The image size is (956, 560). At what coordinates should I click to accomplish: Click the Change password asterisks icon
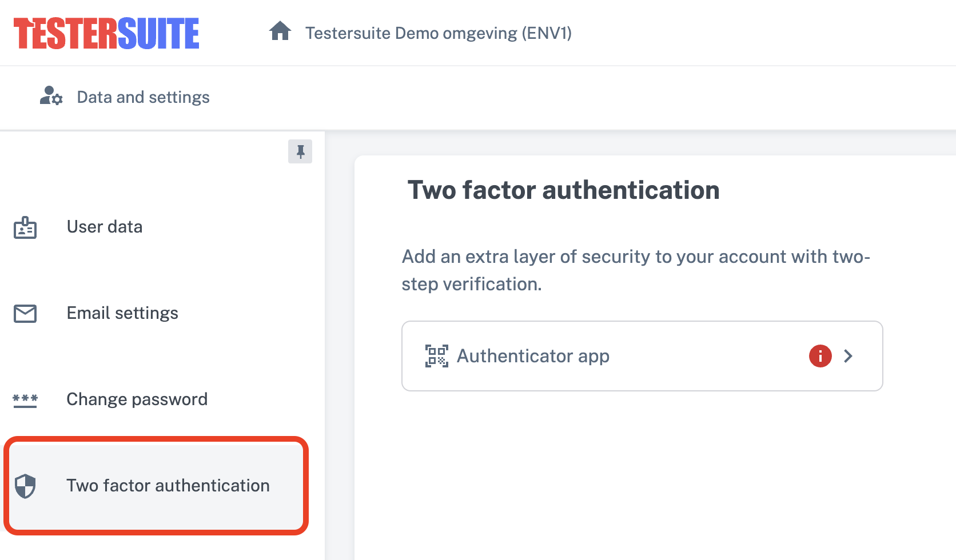[25, 400]
